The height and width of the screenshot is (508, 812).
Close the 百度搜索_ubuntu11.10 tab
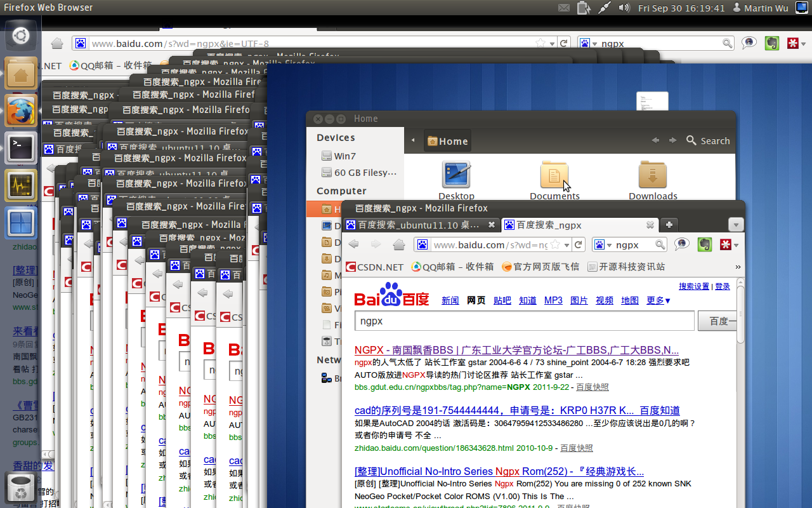(x=492, y=225)
